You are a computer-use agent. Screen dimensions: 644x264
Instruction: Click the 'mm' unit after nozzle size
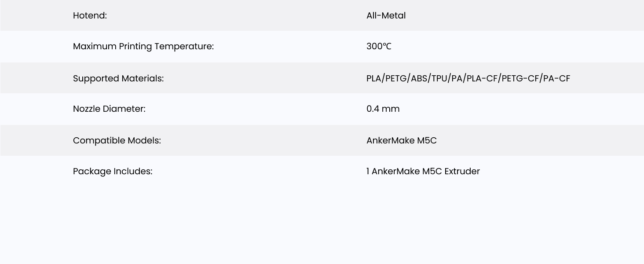click(x=391, y=109)
